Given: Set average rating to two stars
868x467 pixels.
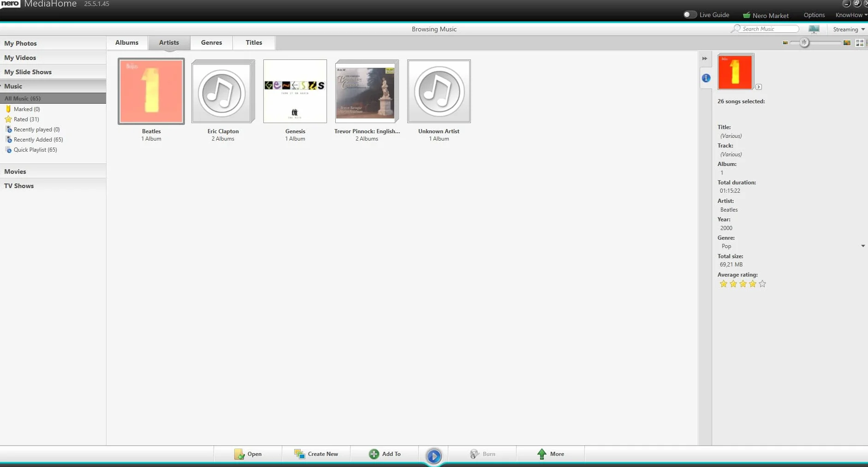Looking at the screenshot, I should pyautogui.click(x=733, y=284).
